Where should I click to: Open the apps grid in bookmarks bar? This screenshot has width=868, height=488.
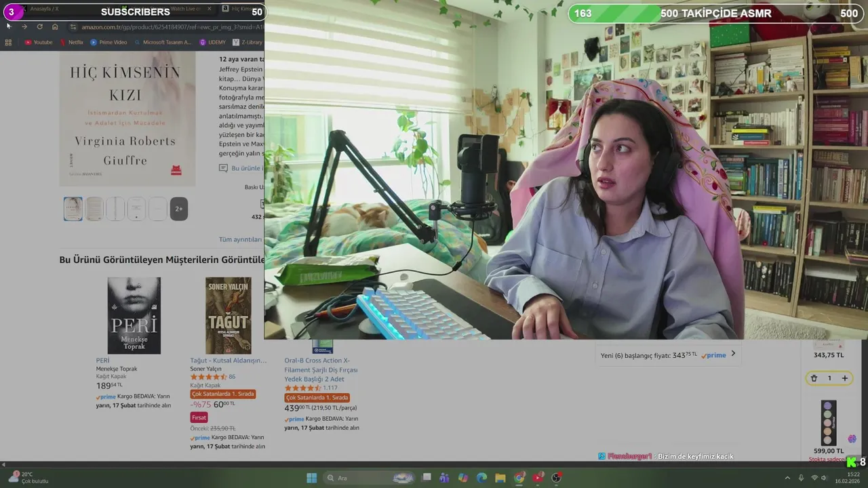[x=8, y=42]
